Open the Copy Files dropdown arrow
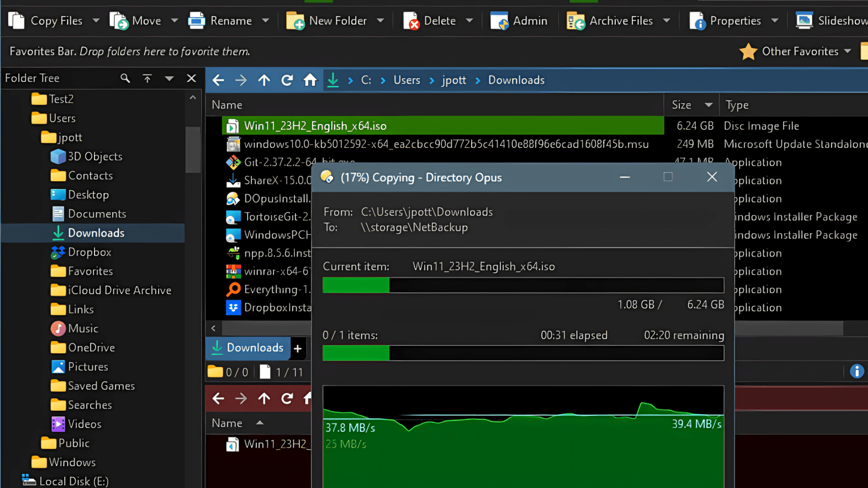The width and height of the screenshot is (868, 488). (x=96, y=21)
